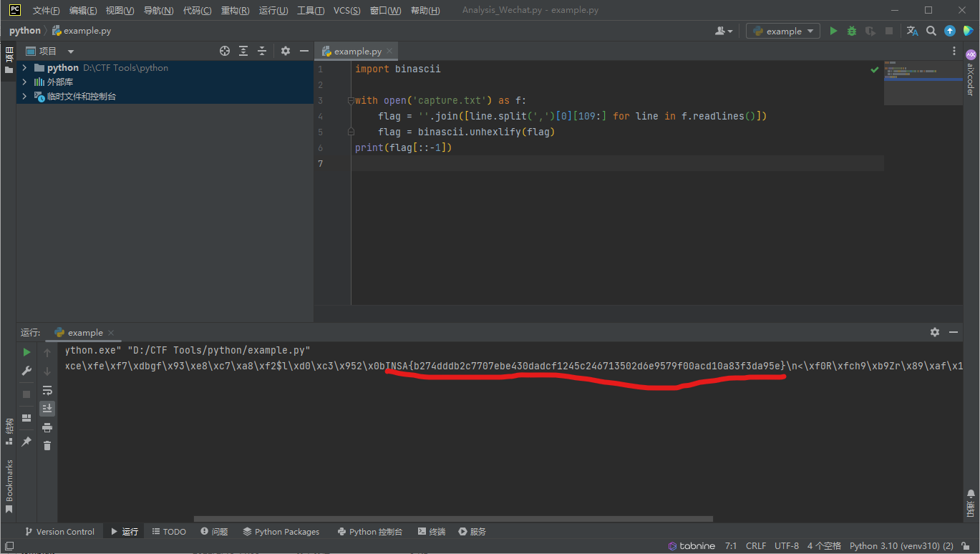Screen dimensions: 980x554
Task: Open editor tab options three-dot menu
Action: click(x=954, y=51)
